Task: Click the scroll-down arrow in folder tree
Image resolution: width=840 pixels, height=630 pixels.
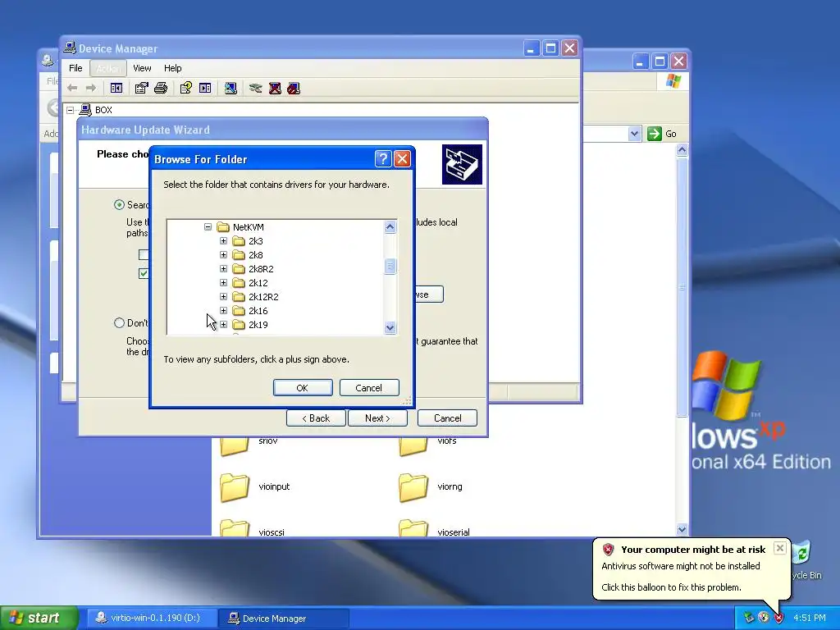Action: pos(390,327)
